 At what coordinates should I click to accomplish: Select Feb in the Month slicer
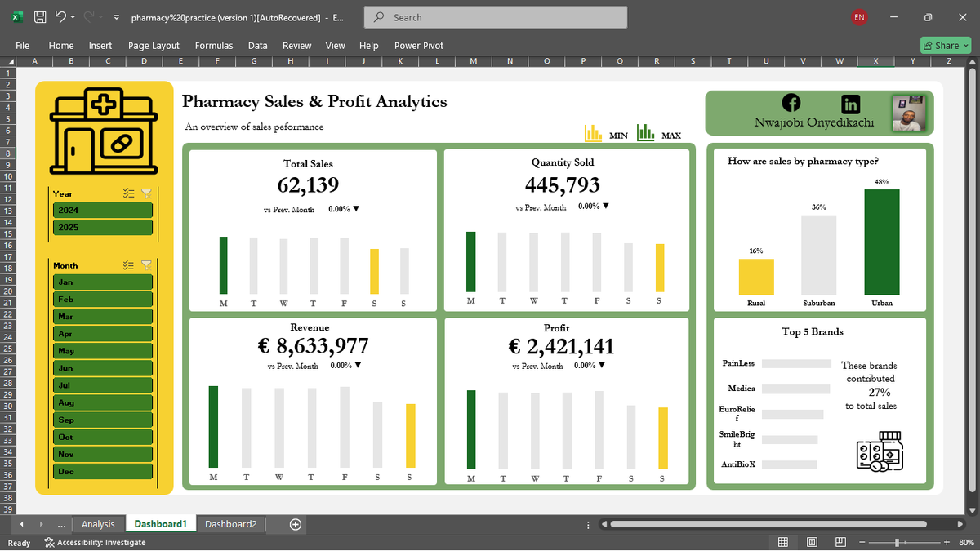coord(103,299)
